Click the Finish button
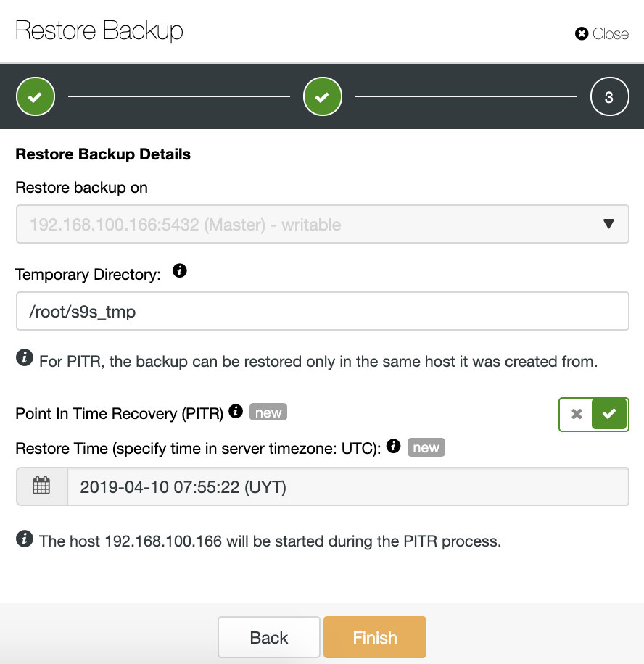This screenshot has width=644, height=664. click(375, 637)
